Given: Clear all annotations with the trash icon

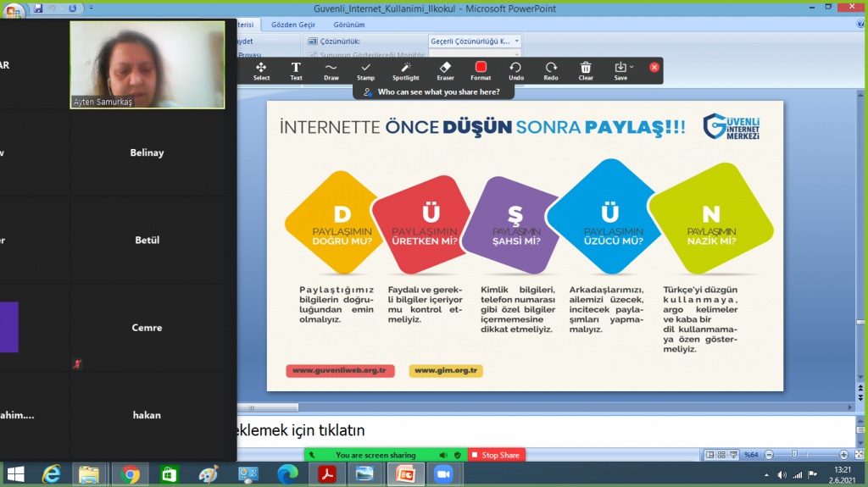Looking at the screenshot, I should (586, 69).
